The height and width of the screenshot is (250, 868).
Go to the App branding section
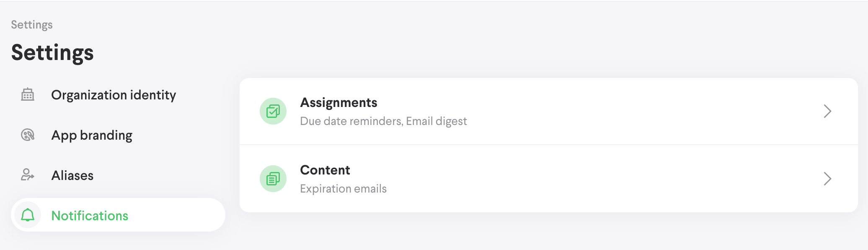tap(92, 135)
